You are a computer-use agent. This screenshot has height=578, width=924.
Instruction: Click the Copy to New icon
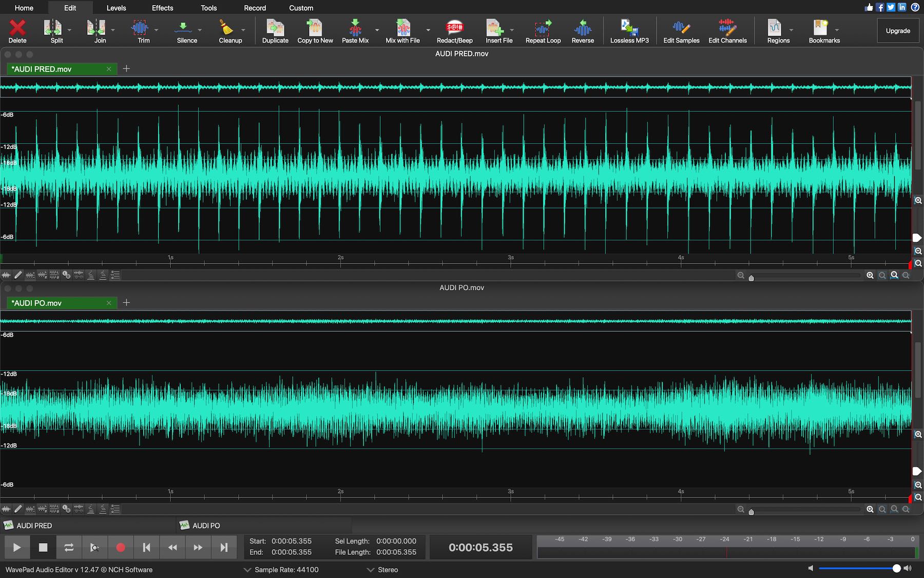point(315,27)
